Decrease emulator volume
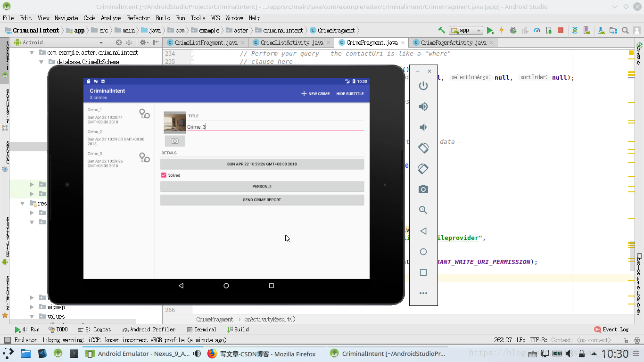Image resolution: width=644 pixels, height=362 pixels. point(423,127)
